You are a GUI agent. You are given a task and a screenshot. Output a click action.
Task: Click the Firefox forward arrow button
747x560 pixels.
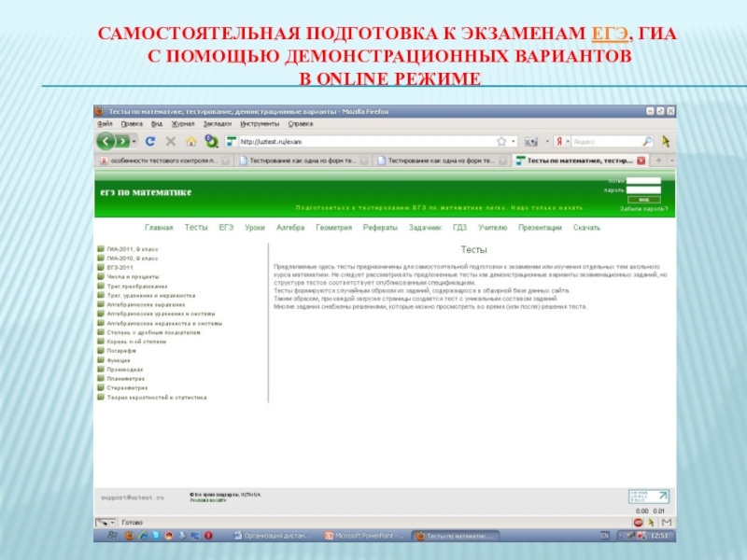coord(122,142)
